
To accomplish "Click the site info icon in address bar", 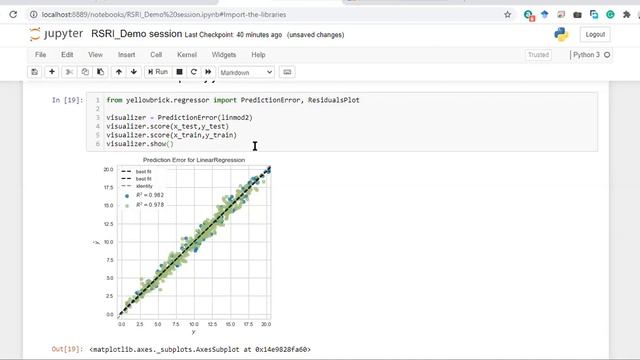I will click(x=34, y=15).
